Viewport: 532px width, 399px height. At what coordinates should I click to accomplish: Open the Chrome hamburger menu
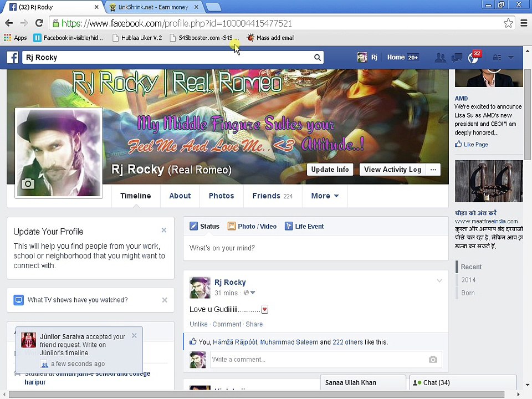tap(524, 23)
